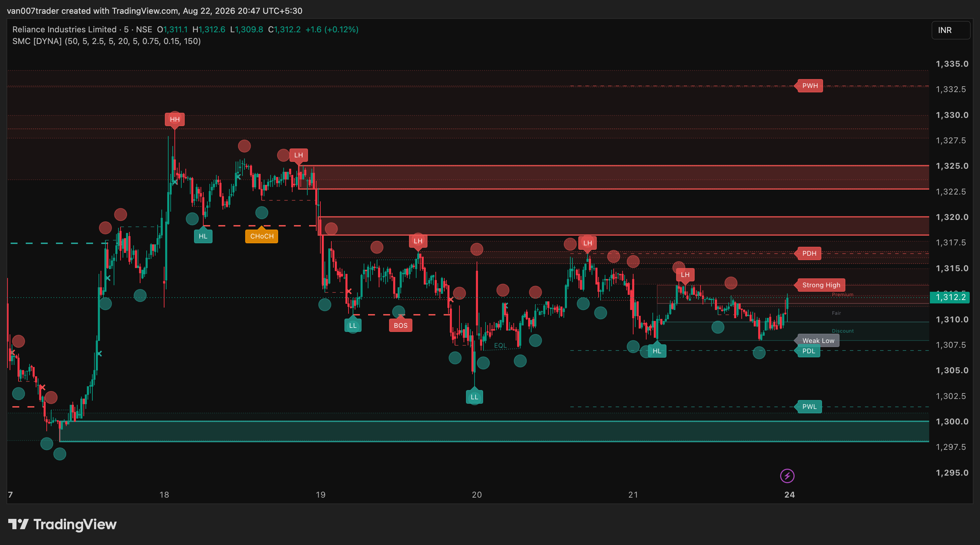Click date 21 on the time axis
Image resolution: width=980 pixels, height=545 pixels.
click(x=633, y=495)
